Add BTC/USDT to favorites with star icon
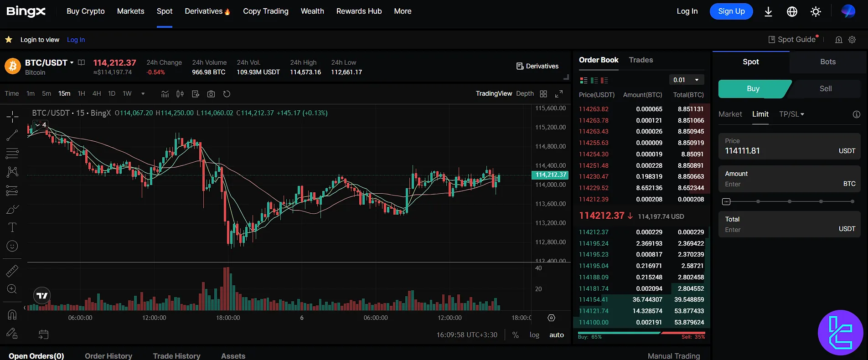The height and width of the screenshot is (360, 868). click(9, 40)
